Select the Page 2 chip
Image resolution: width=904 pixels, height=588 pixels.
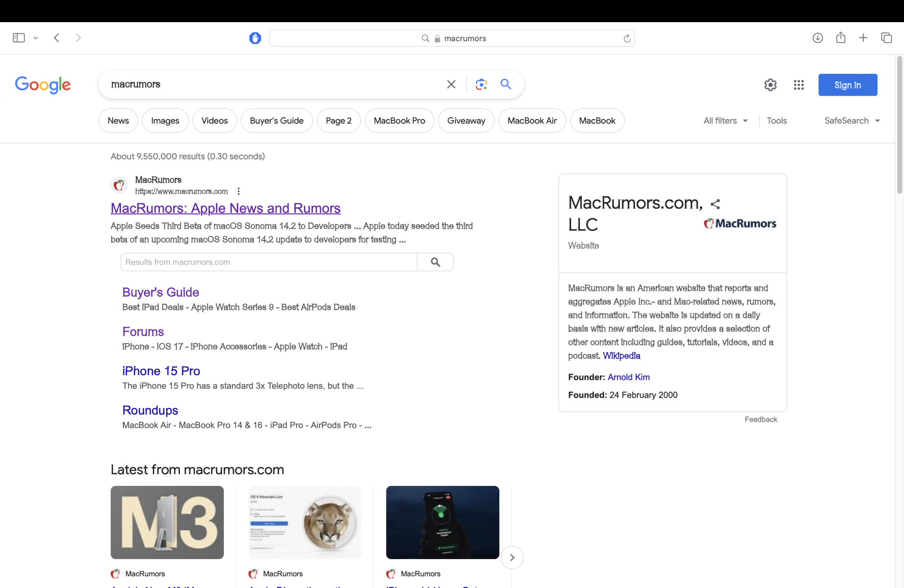pos(339,121)
